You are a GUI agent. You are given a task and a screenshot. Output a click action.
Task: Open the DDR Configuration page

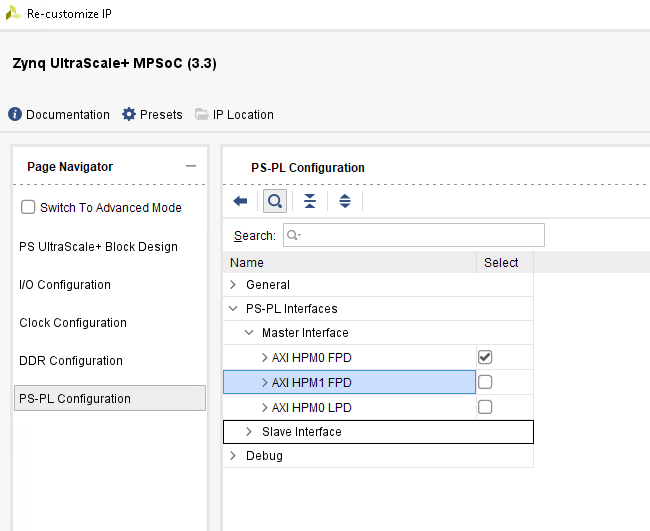[71, 361]
